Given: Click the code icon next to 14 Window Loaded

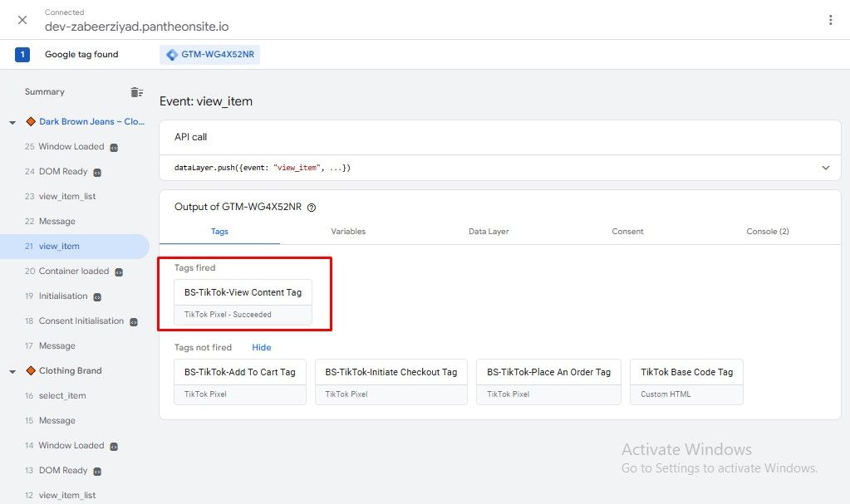Looking at the screenshot, I should tap(114, 447).
